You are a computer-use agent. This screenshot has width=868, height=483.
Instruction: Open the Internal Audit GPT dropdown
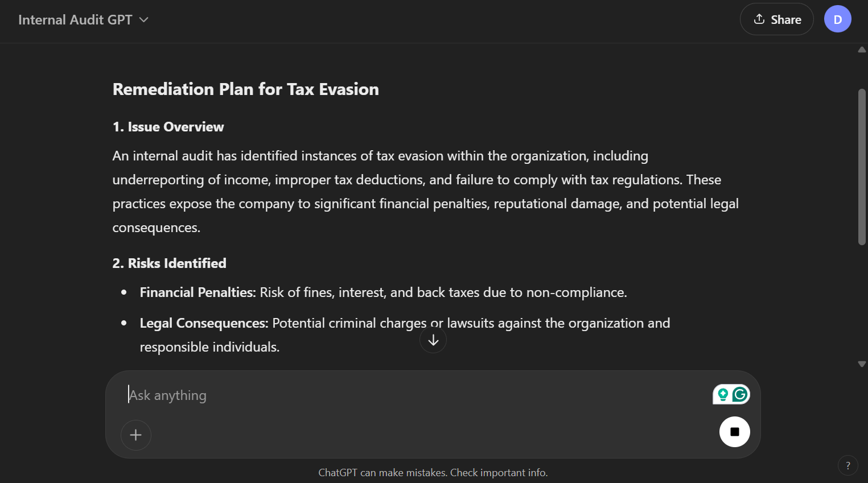click(83, 20)
